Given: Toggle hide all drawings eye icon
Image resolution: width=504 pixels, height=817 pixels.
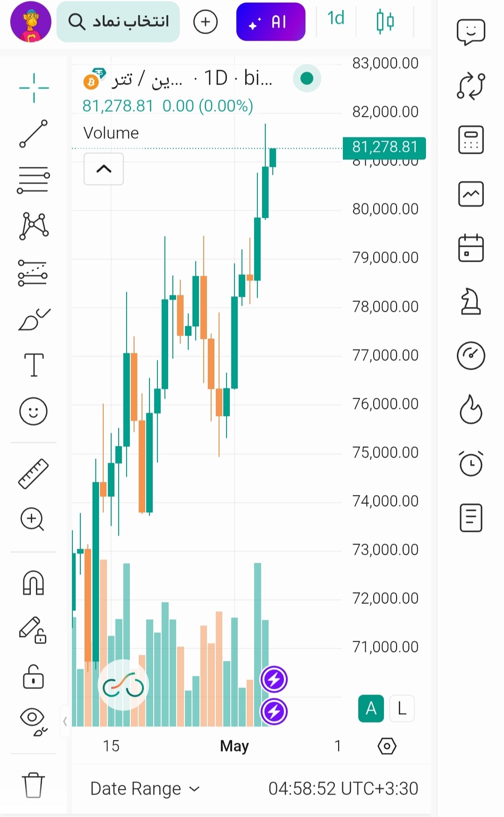Looking at the screenshot, I should [x=33, y=721].
